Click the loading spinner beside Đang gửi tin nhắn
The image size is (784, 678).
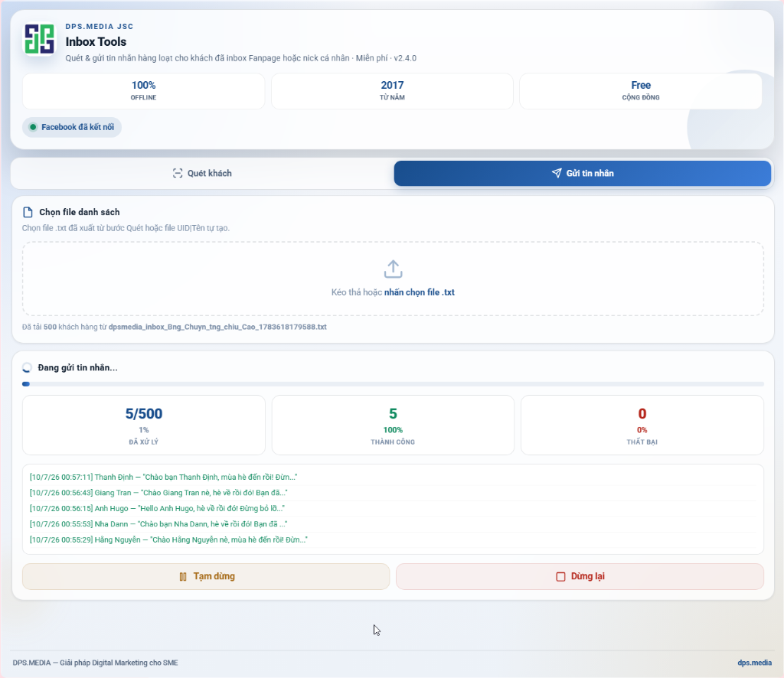[27, 368]
